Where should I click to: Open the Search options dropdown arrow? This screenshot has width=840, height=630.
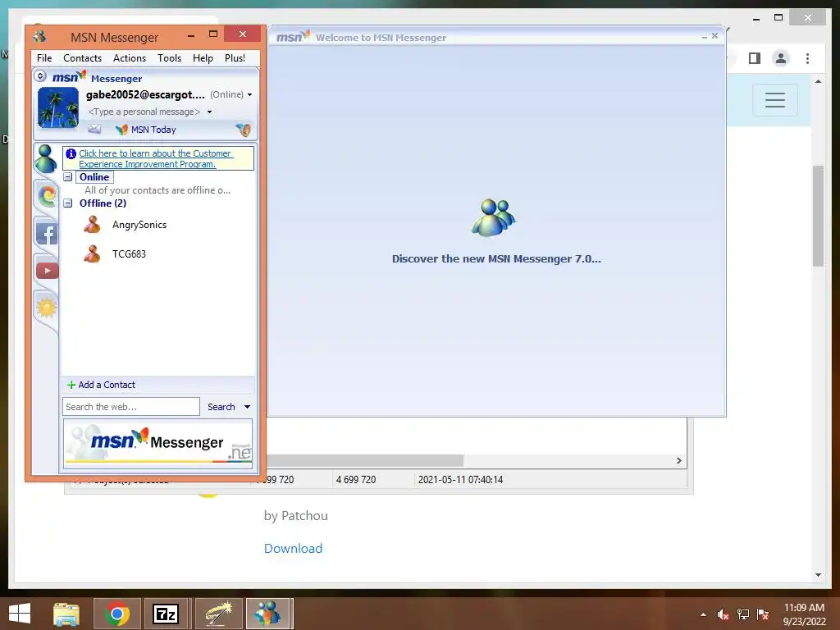point(247,407)
